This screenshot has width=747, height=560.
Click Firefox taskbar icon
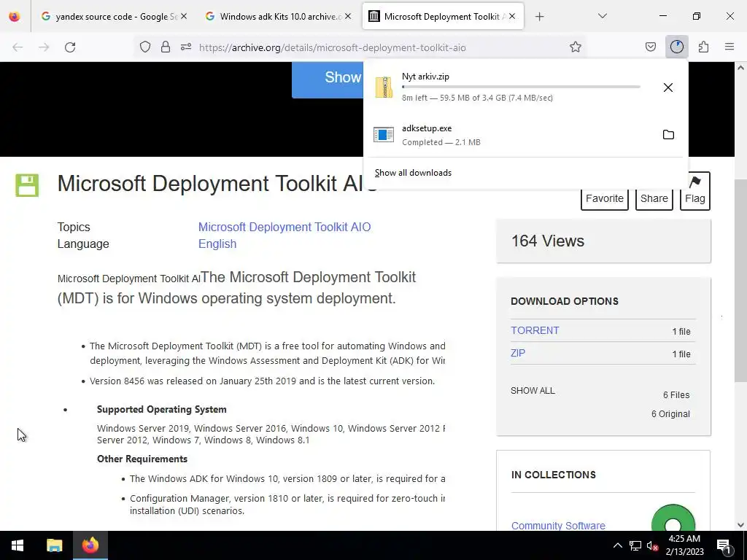pos(90,545)
